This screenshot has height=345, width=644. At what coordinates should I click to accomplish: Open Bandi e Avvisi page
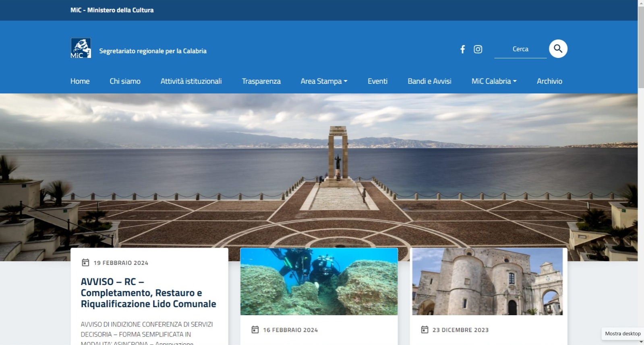coord(429,81)
